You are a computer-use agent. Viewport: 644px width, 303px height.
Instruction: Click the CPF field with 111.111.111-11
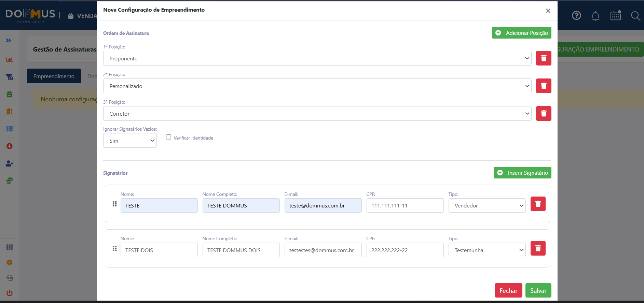405,205
